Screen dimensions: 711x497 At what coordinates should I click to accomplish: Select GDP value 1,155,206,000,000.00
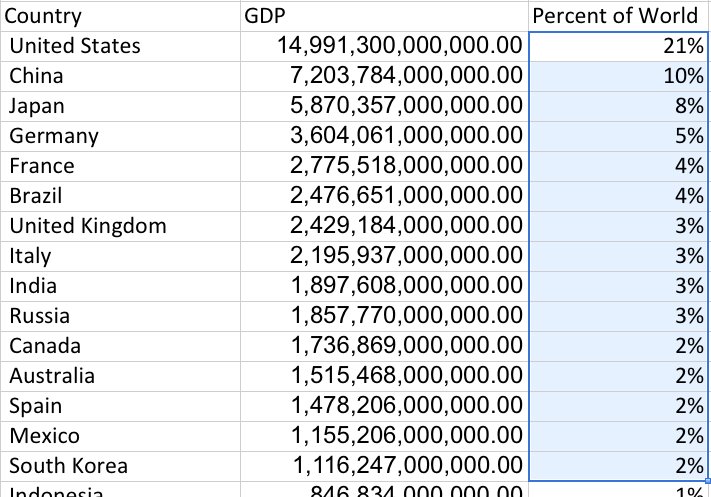click(385, 436)
